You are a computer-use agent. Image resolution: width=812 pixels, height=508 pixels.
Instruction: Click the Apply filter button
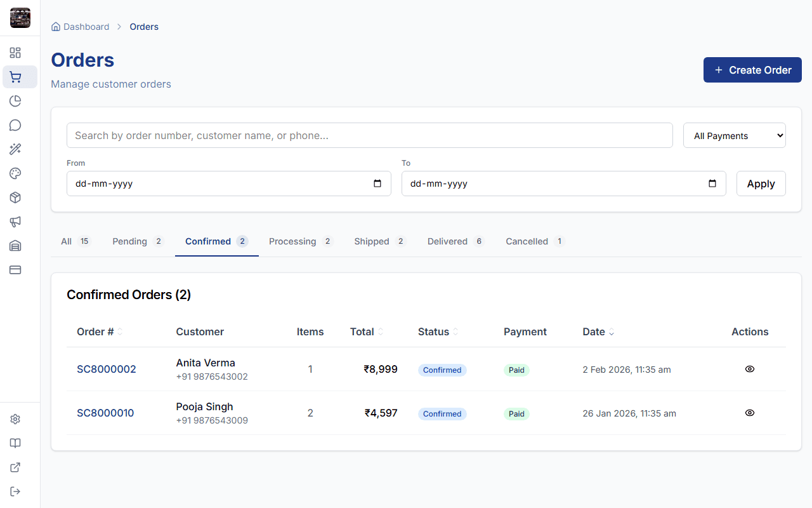click(761, 184)
